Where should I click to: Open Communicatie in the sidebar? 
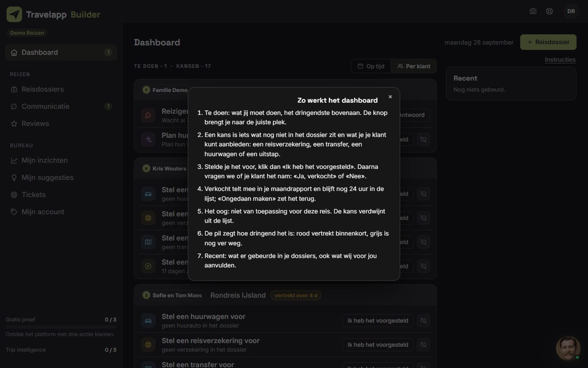coord(61,106)
